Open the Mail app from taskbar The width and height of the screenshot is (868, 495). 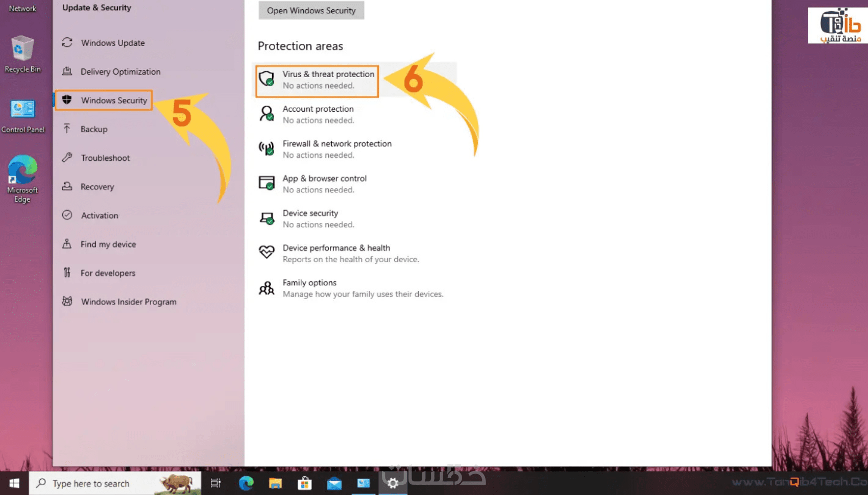334,483
